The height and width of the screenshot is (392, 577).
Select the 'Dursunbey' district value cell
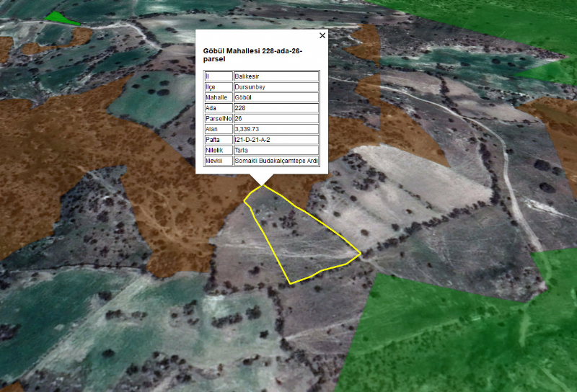pyautogui.click(x=276, y=87)
